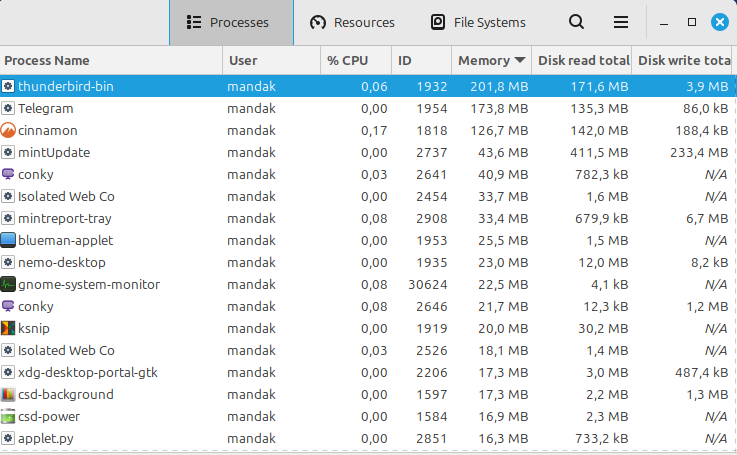Viewport: 737px width, 455px height.
Task: Click the 0,17 CPU value for cinnamon
Action: 374,131
